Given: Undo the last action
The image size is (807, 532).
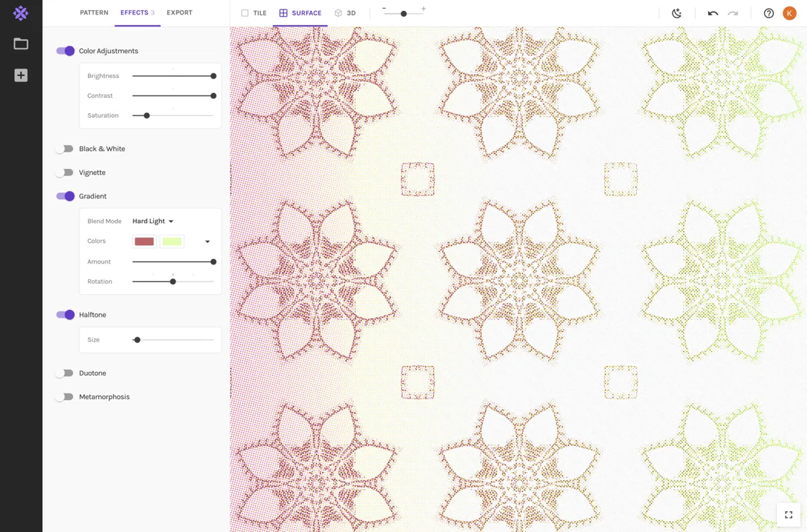Looking at the screenshot, I should [x=713, y=13].
